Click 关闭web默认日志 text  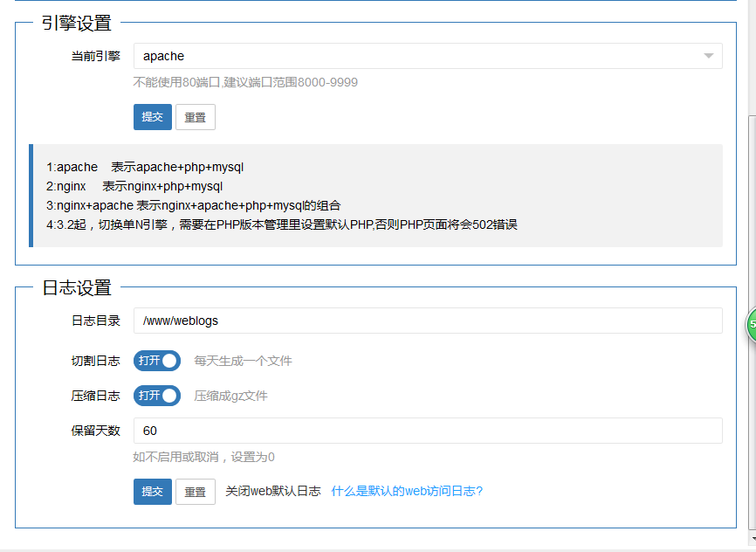(273, 491)
